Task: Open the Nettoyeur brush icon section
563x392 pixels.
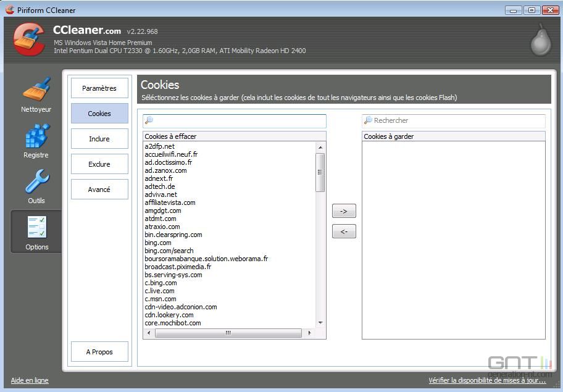Action: click(36, 89)
